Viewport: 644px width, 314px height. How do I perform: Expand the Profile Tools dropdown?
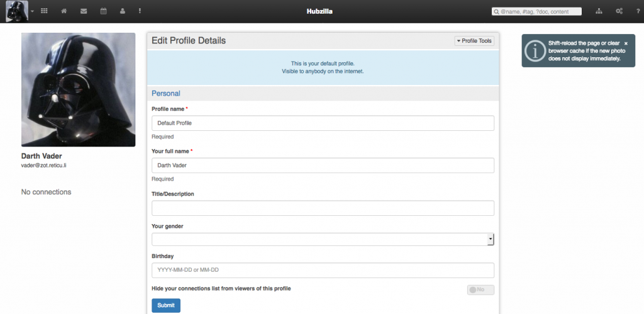point(474,41)
